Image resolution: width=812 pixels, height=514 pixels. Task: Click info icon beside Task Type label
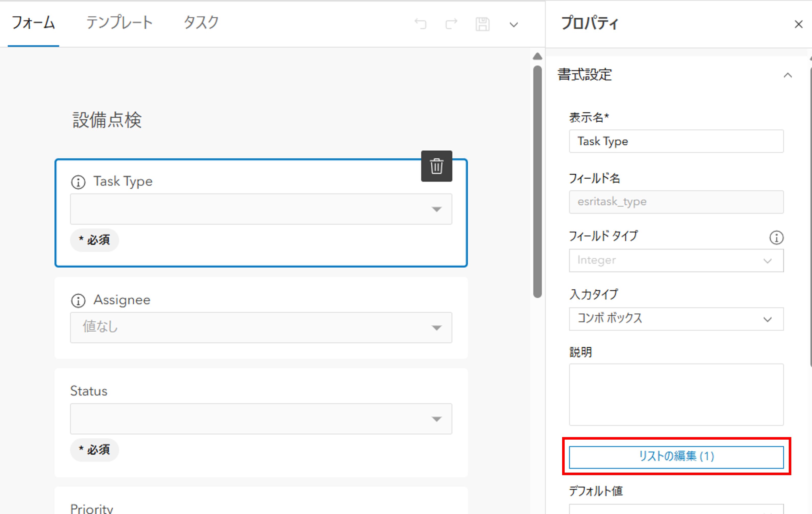pyautogui.click(x=78, y=182)
